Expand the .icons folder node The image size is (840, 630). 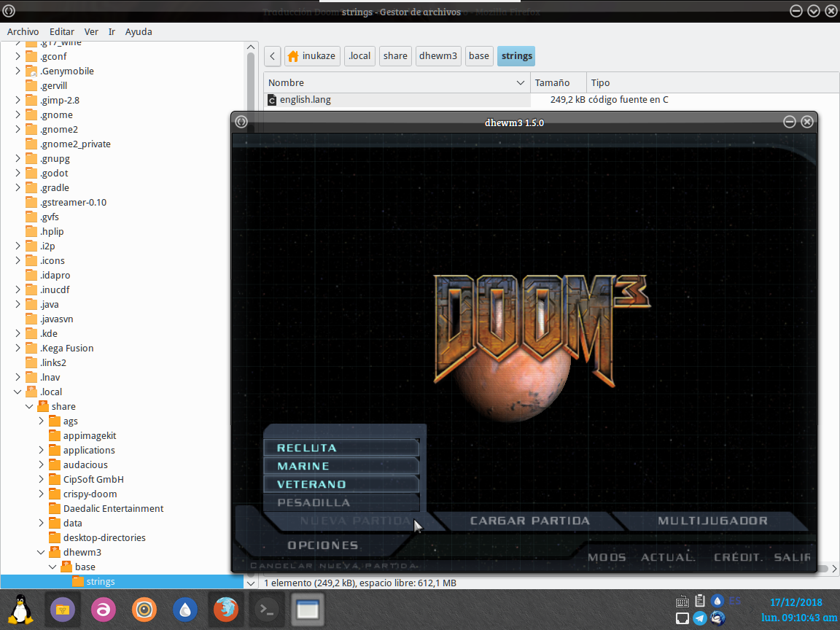click(17, 260)
